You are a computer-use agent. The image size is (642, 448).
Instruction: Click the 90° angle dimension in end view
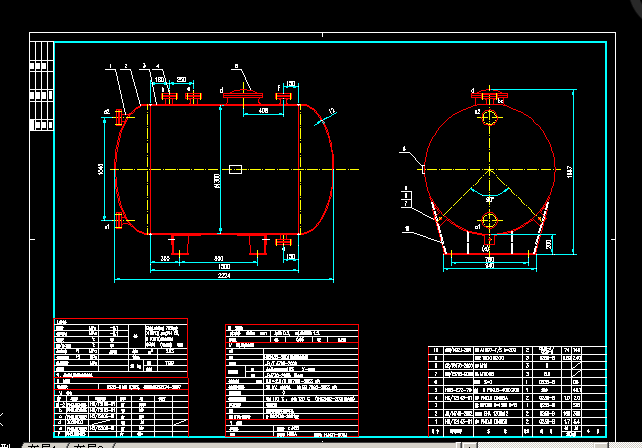(x=490, y=200)
